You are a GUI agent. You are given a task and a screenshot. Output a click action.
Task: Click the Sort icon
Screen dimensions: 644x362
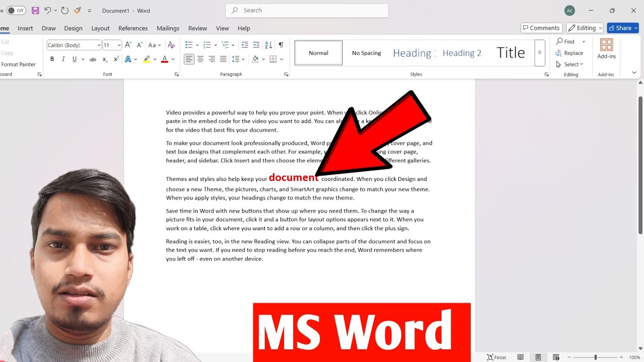[x=269, y=45]
